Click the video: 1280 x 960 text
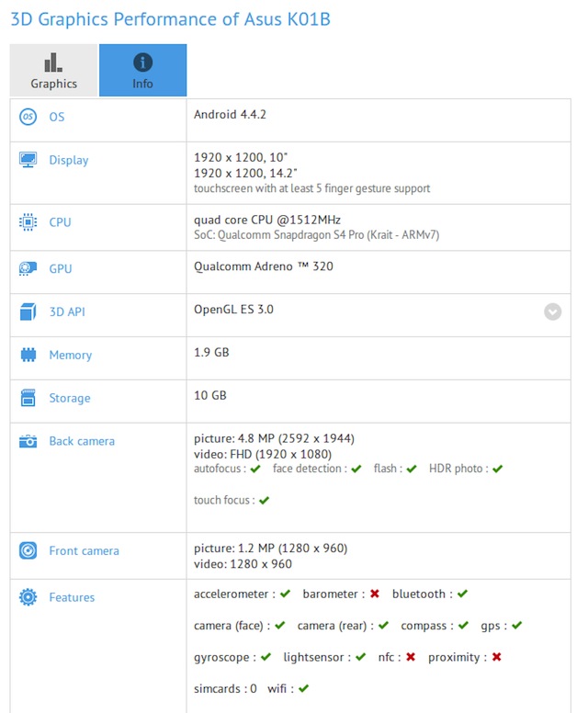 [243, 564]
